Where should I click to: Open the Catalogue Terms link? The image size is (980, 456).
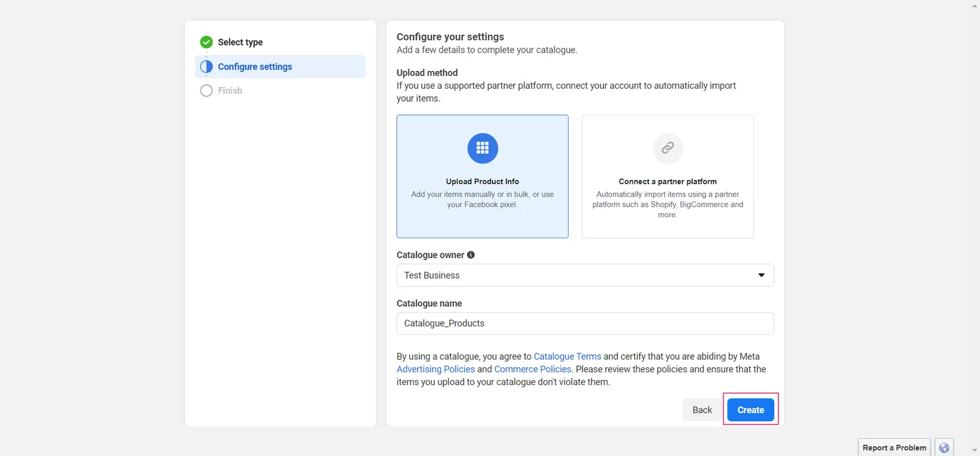(567, 356)
